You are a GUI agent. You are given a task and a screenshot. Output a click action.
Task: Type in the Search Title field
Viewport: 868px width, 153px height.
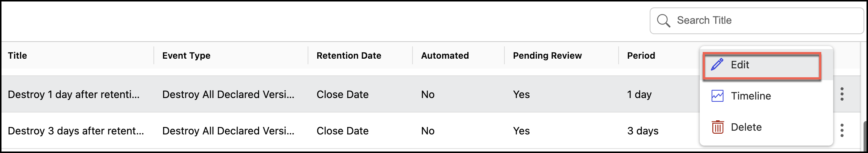tap(763, 21)
